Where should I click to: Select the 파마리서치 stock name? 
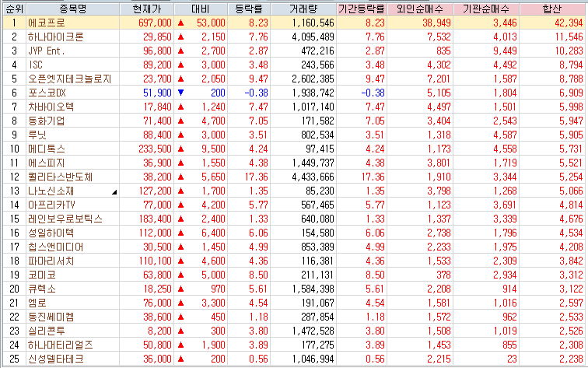(51, 261)
